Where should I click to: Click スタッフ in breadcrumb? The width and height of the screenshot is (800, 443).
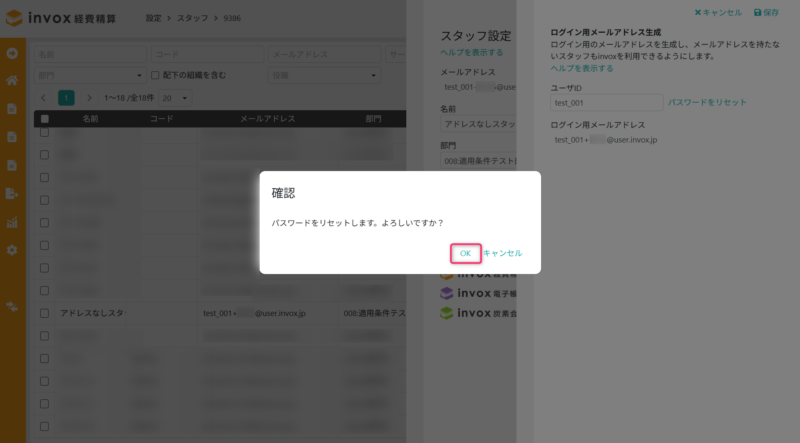pyautogui.click(x=192, y=18)
